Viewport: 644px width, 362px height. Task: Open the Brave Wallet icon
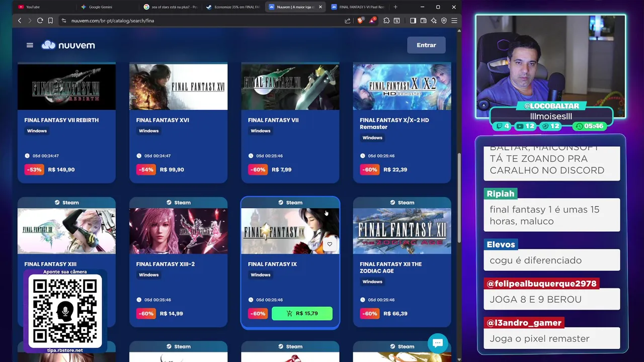[424, 21]
